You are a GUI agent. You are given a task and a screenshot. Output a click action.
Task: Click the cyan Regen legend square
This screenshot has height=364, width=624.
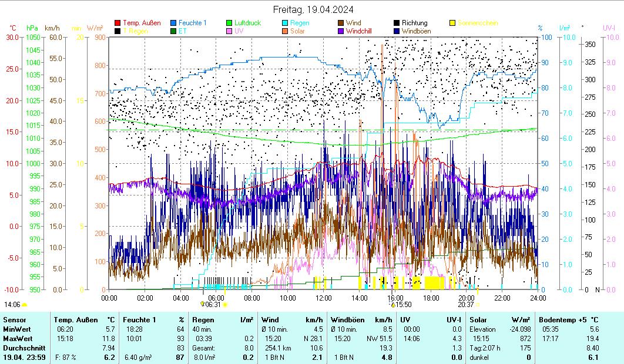click(x=285, y=23)
